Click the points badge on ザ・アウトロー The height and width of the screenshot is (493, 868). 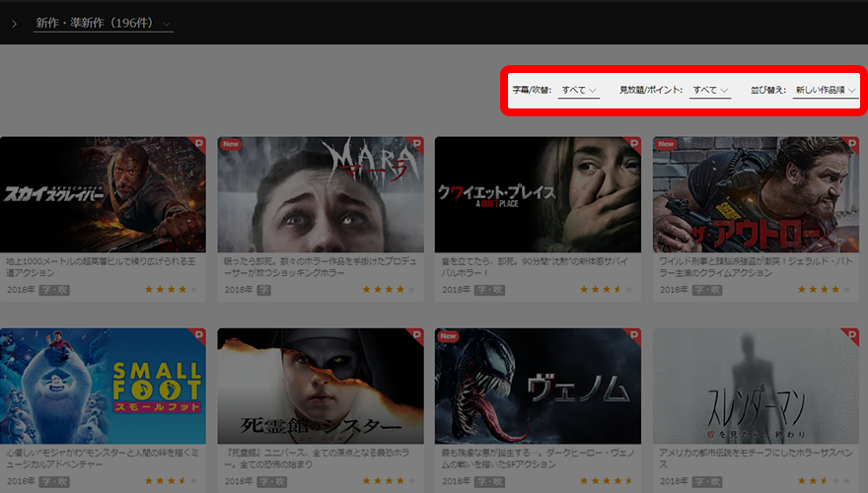pos(851,144)
